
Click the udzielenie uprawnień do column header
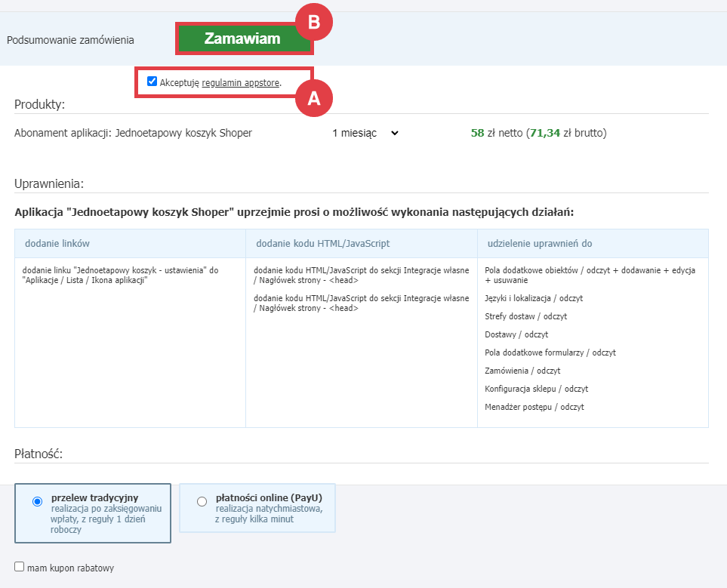(x=539, y=243)
